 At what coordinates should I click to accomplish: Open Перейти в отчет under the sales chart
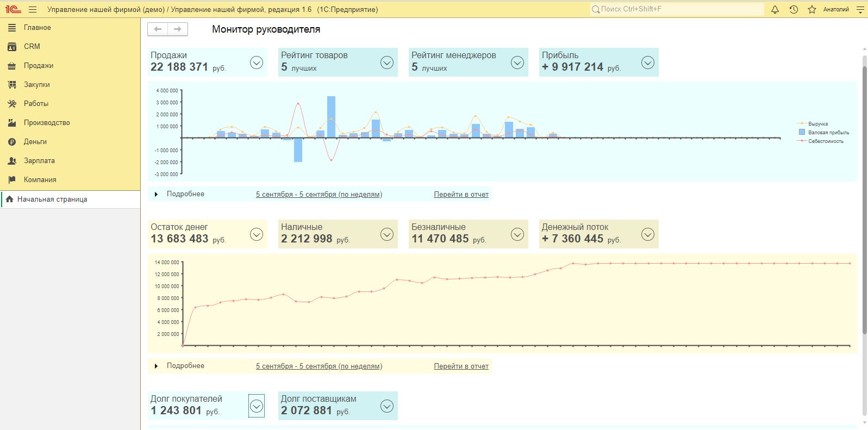[461, 195]
